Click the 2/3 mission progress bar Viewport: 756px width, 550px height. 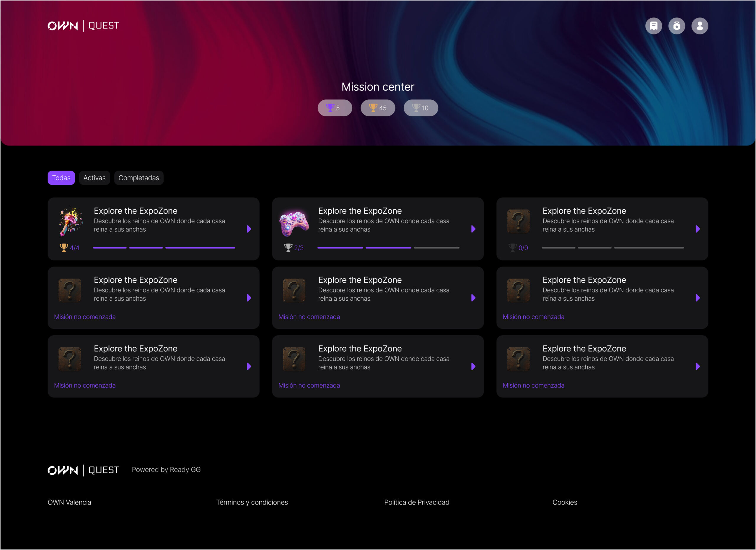[388, 248]
